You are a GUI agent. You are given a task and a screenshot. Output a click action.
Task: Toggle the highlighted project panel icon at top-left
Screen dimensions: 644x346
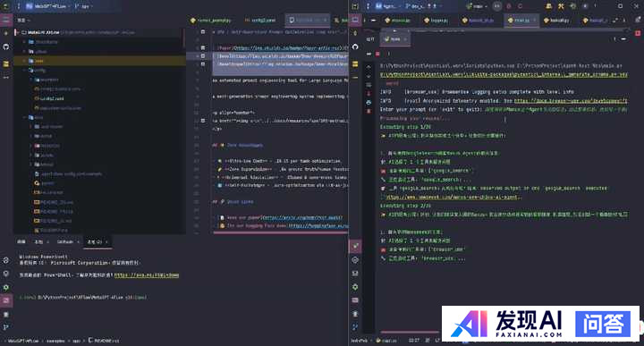6,20
